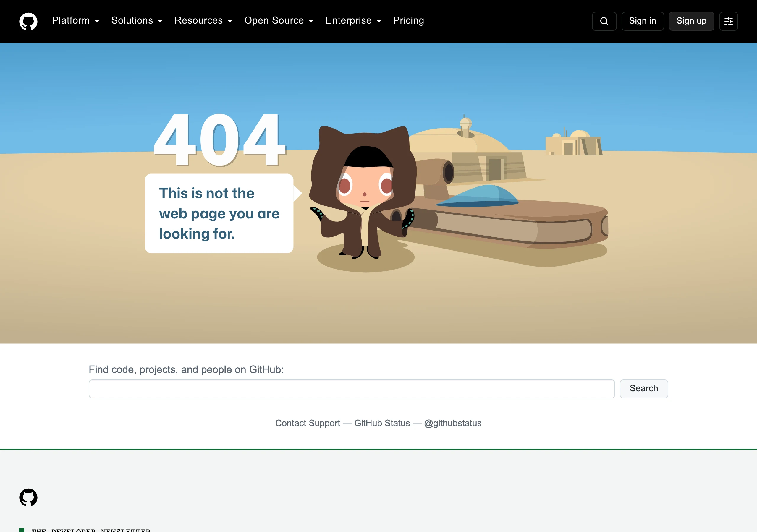Screen dimensions: 757x532
Task: Click the Search button next to the field
Action: coord(643,389)
